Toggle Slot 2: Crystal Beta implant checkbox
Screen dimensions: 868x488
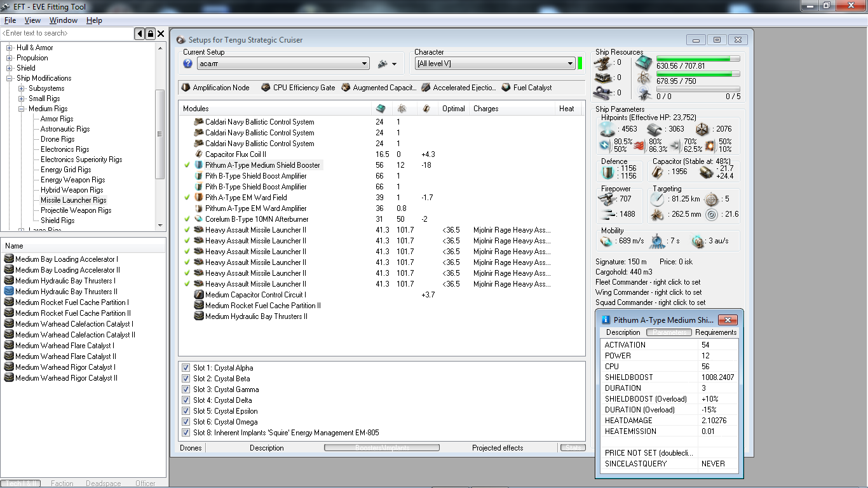(186, 379)
